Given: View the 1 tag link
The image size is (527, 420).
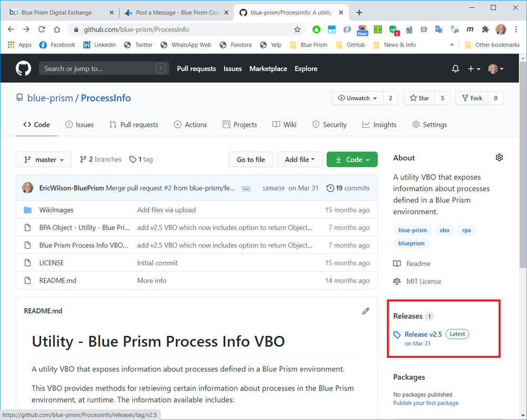Looking at the screenshot, I should tap(141, 159).
